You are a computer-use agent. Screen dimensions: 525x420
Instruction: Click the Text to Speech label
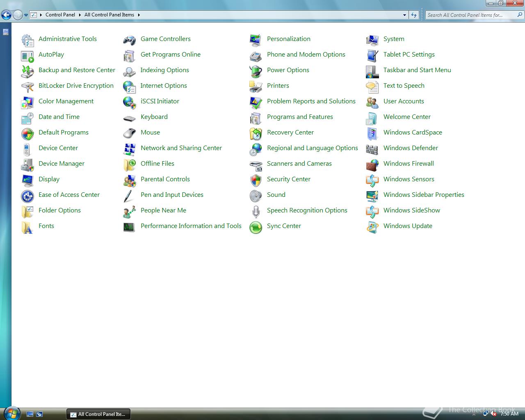(404, 86)
